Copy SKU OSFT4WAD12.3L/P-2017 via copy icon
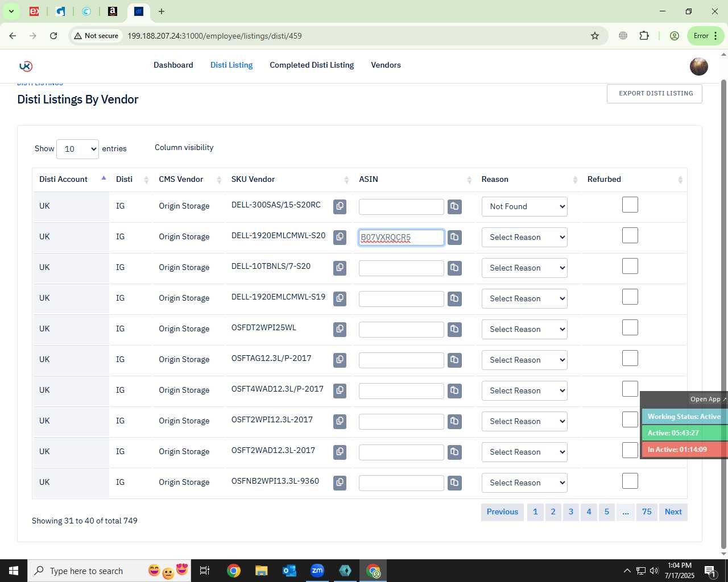The height and width of the screenshot is (582, 728). (x=340, y=390)
